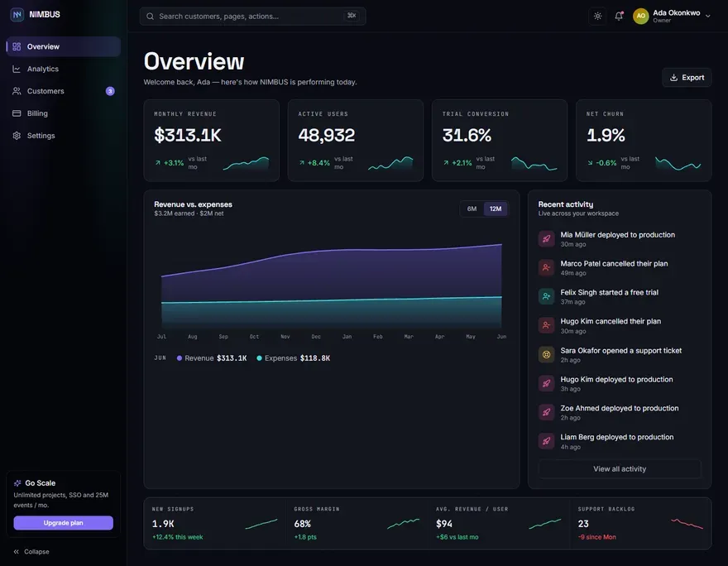
Task: Click the 31.6% trial conversion value
Action: coord(467,135)
